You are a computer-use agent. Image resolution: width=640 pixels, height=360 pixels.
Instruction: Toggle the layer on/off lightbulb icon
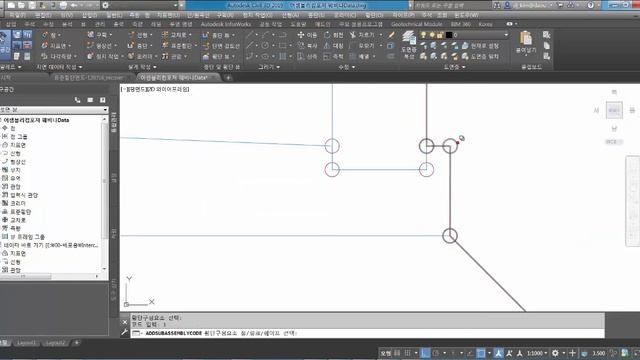(x=424, y=35)
